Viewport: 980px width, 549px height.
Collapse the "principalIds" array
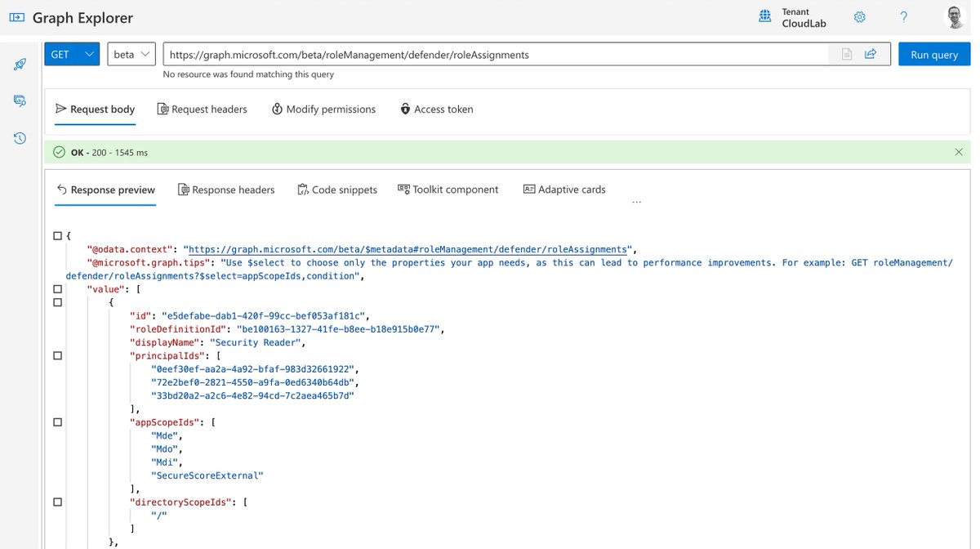point(57,355)
